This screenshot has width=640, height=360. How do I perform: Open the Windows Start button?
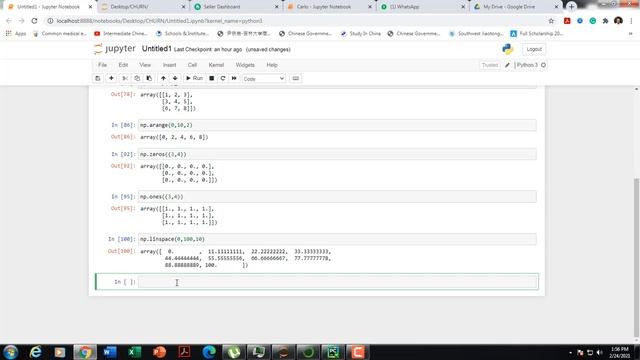coord(11,352)
